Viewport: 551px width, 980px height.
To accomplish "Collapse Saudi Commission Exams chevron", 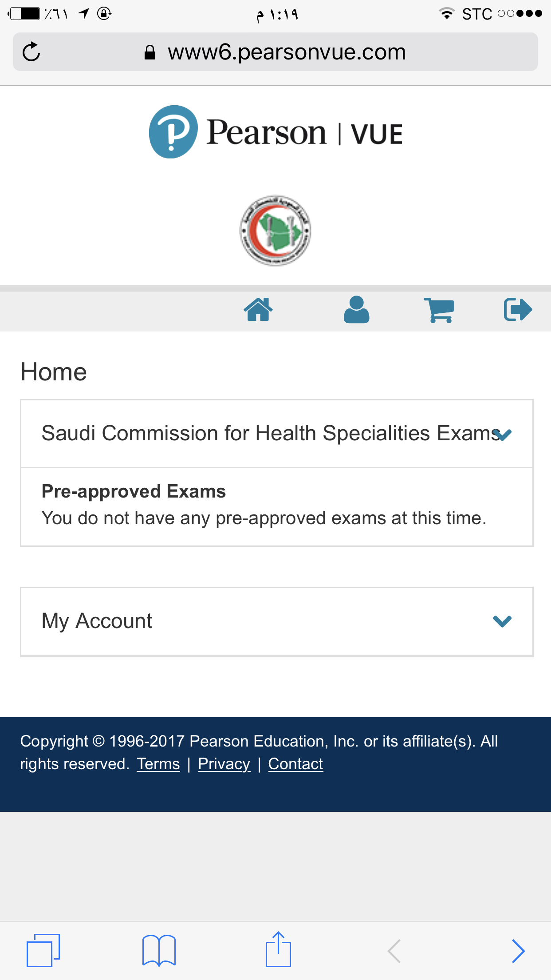I will click(503, 434).
